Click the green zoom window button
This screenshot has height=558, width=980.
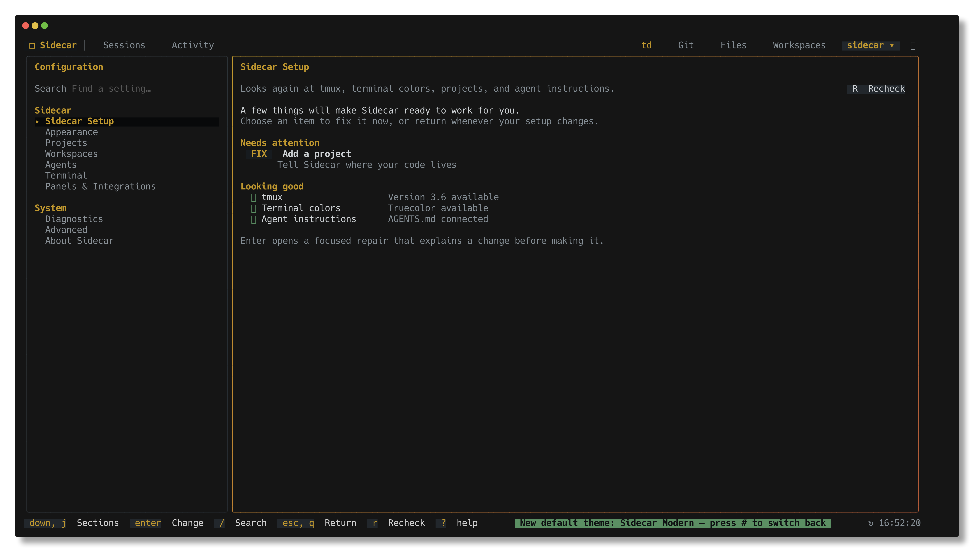pos(44,26)
